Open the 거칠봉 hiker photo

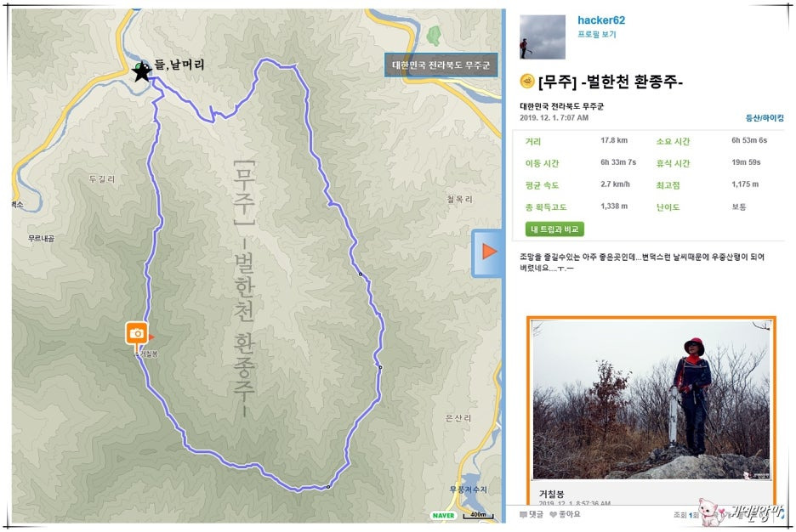coord(651,400)
